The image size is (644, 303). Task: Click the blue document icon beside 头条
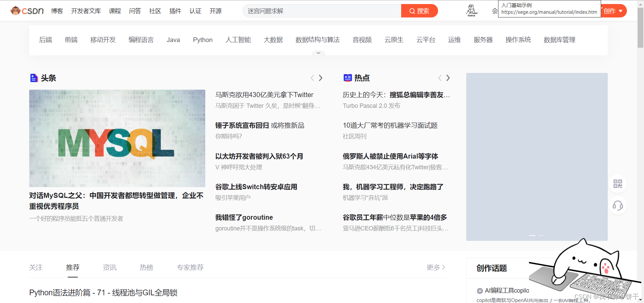pos(34,78)
